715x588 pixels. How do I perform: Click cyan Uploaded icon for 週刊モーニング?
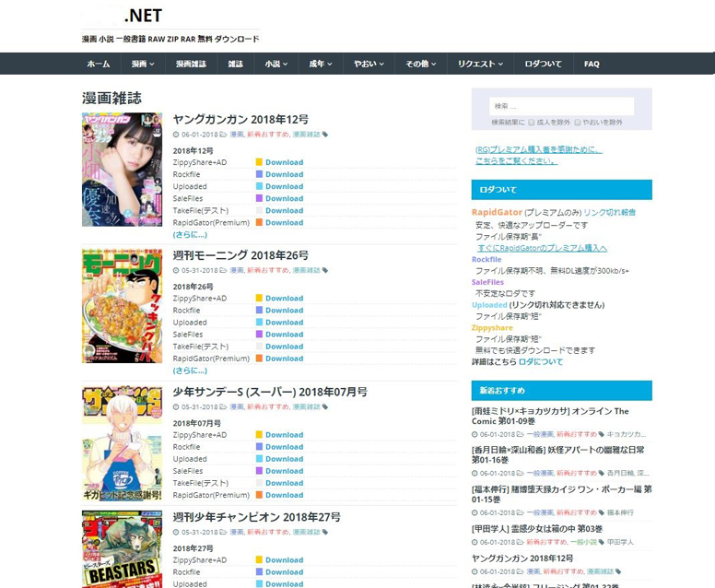[x=259, y=322]
